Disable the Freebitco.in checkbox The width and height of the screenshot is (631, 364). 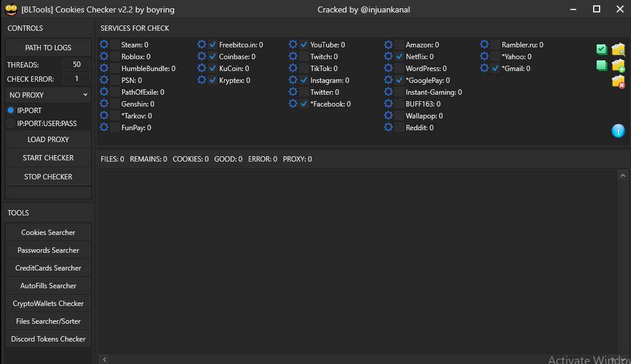click(212, 44)
